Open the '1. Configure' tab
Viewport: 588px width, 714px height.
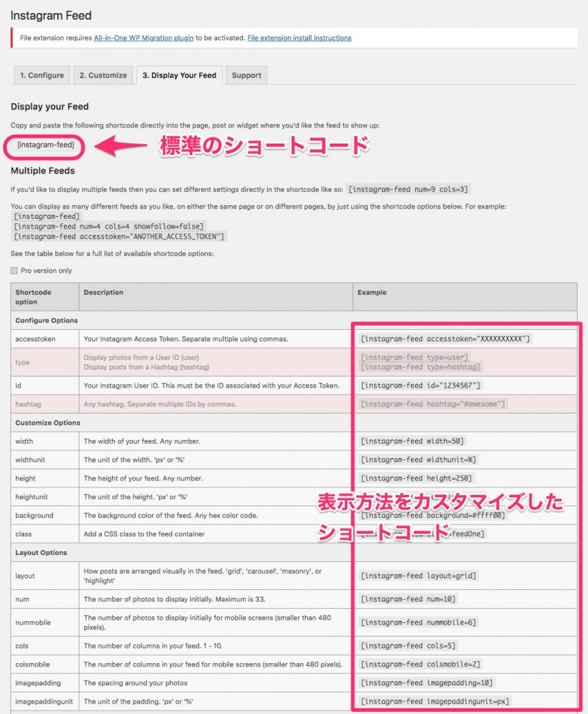click(x=42, y=75)
